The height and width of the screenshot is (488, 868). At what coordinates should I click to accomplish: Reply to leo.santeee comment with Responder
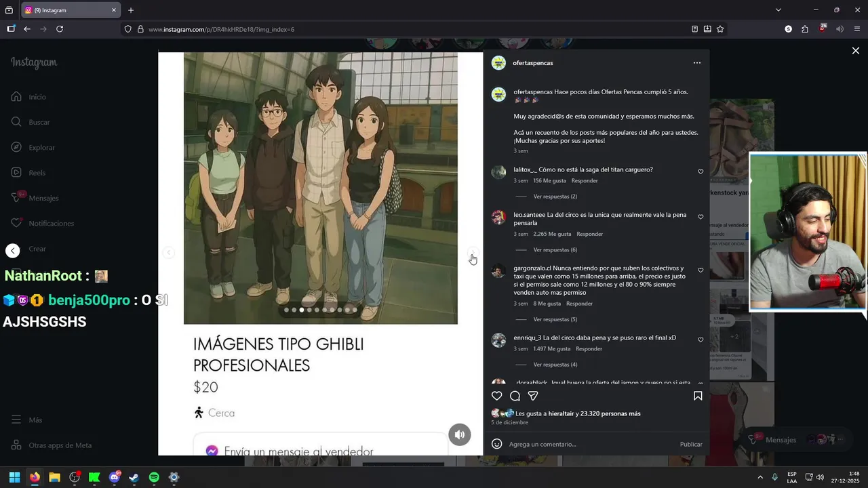coord(590,234)
